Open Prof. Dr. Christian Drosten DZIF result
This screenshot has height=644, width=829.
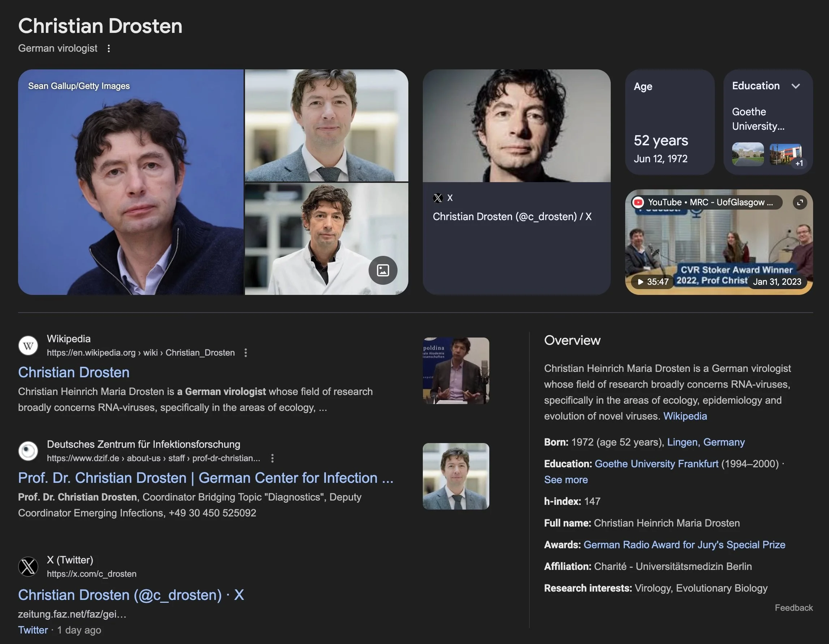point(205,478)
